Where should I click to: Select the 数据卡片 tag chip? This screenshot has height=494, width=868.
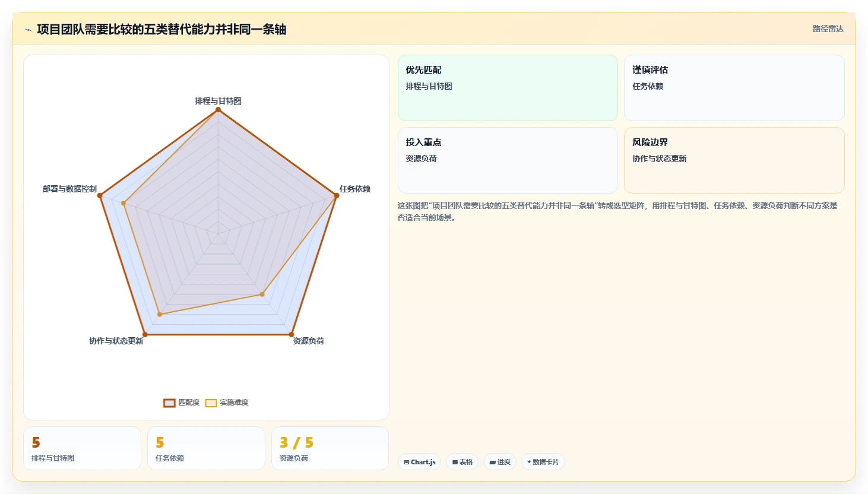click(543, 462)
